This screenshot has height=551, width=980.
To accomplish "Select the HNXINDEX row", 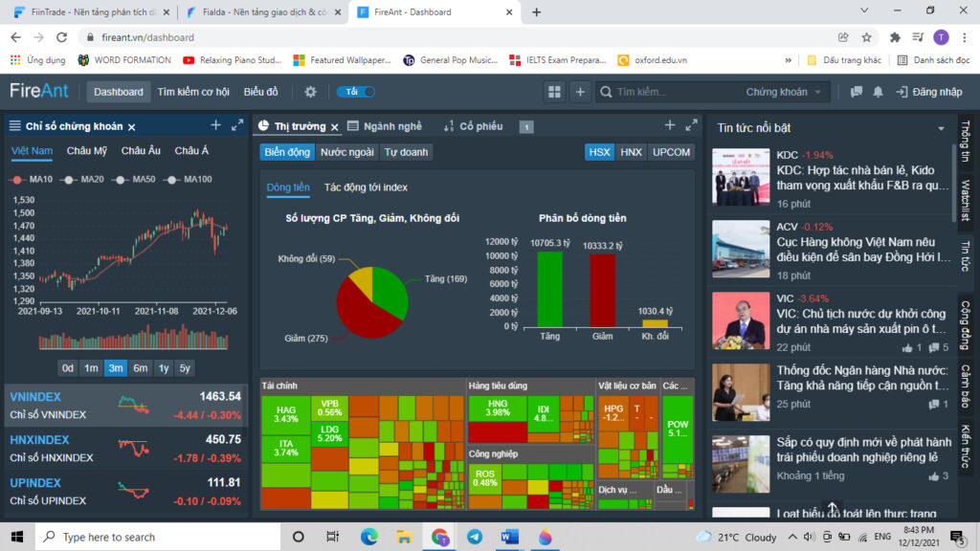I will pyautogui.click(x=125, y=449).
